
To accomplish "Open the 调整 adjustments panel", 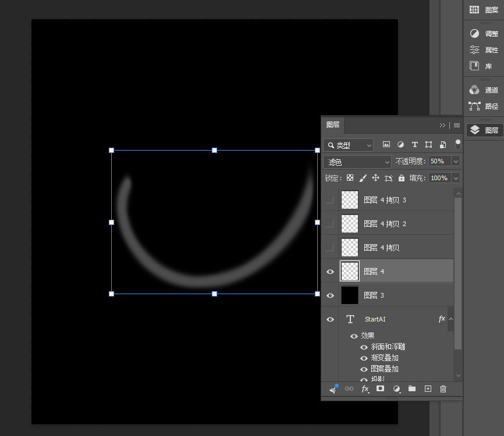I will tap(484, 34).
